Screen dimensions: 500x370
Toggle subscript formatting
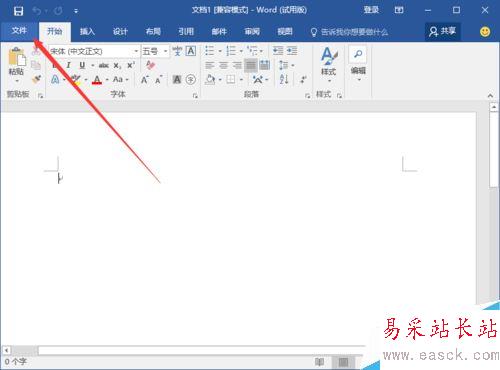click(117, 65)
